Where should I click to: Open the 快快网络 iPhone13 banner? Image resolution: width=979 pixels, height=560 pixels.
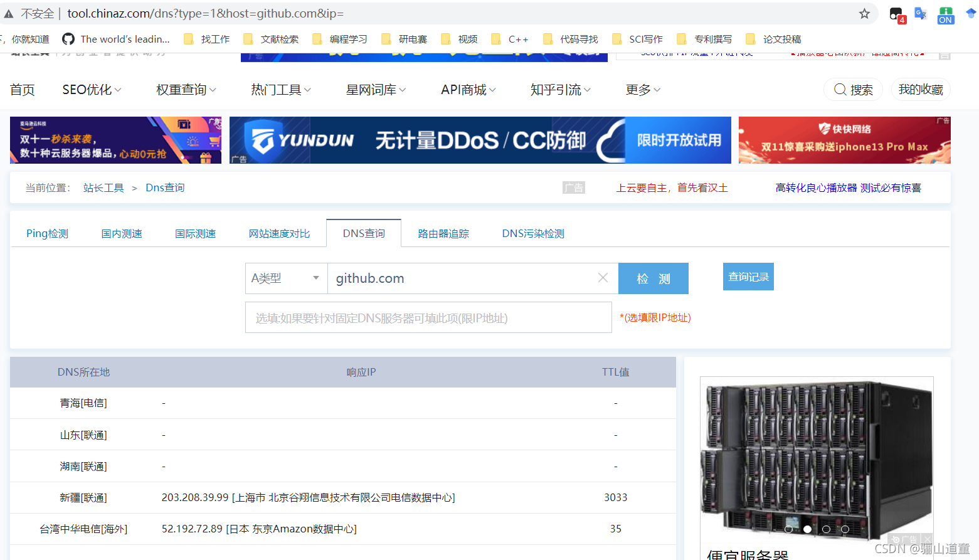[845, 140]
